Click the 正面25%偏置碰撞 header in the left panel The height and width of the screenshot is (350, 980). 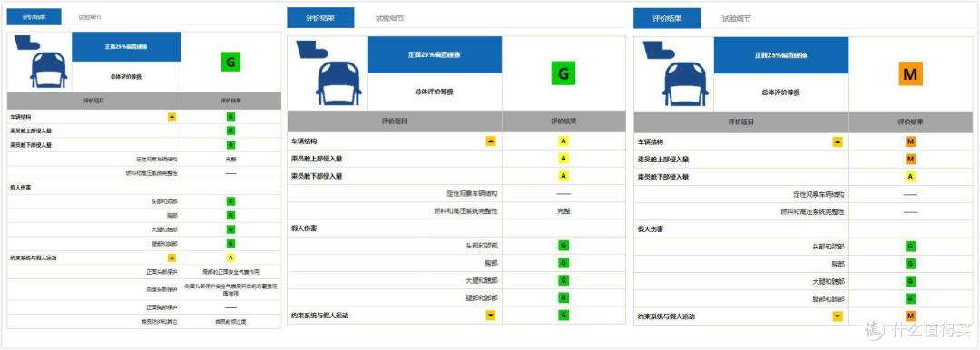[126, 47]
